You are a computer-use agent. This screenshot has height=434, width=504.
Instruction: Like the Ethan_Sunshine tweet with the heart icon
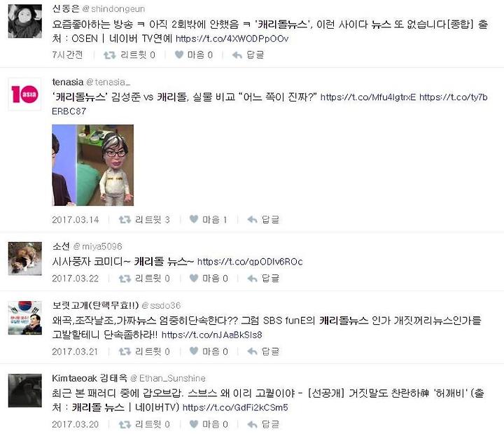(x=194, y=423)
